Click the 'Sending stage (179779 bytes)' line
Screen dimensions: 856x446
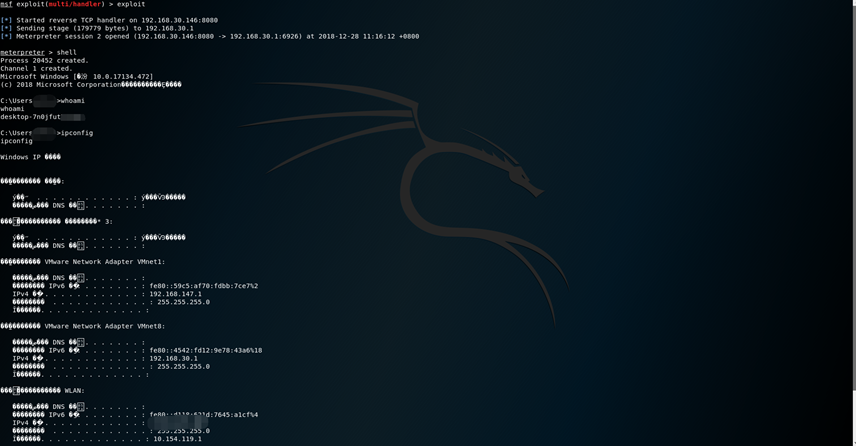tap(97, 28)
